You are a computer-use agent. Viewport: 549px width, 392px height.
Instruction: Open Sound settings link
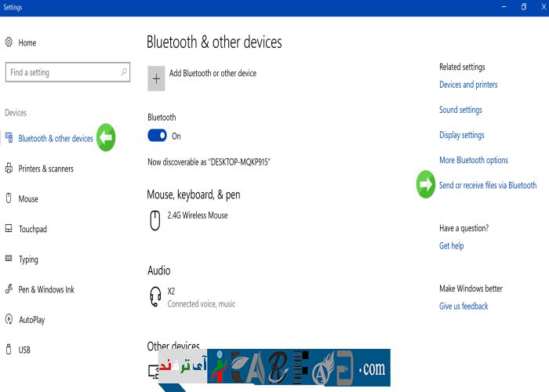(x=460, y=110)
